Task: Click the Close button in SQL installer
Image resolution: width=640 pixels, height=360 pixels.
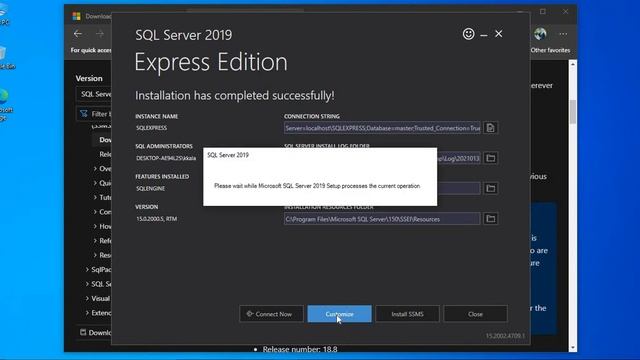Action: pos(476,314)
